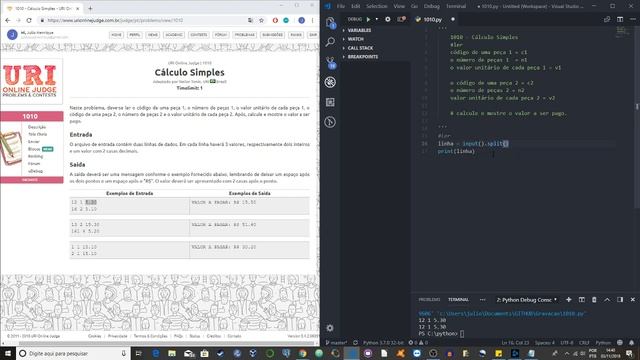Open ACADEMIC on URI navigation
Image resolution: width=640 pixels, height=360 pixels.
(x=174, y=35)
